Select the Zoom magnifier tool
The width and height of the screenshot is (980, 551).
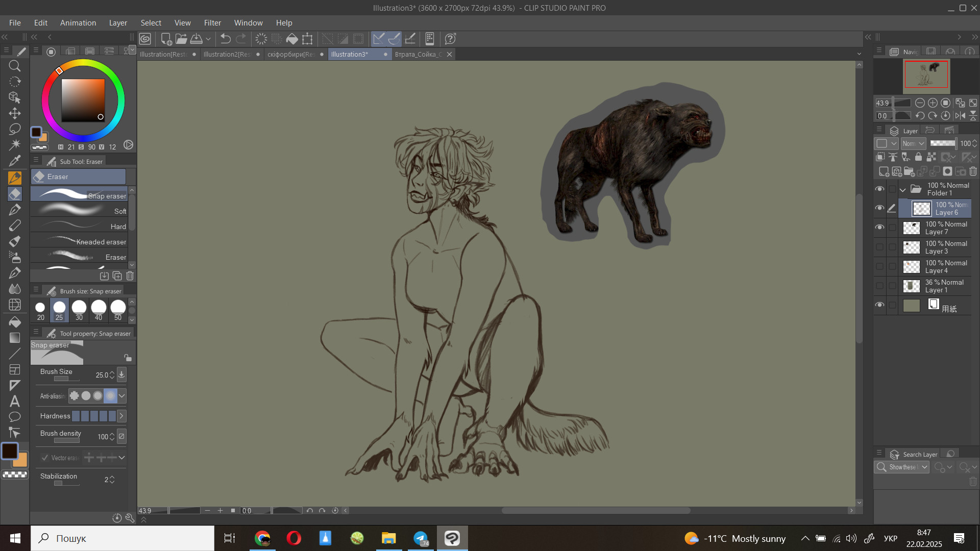(15, 66)
